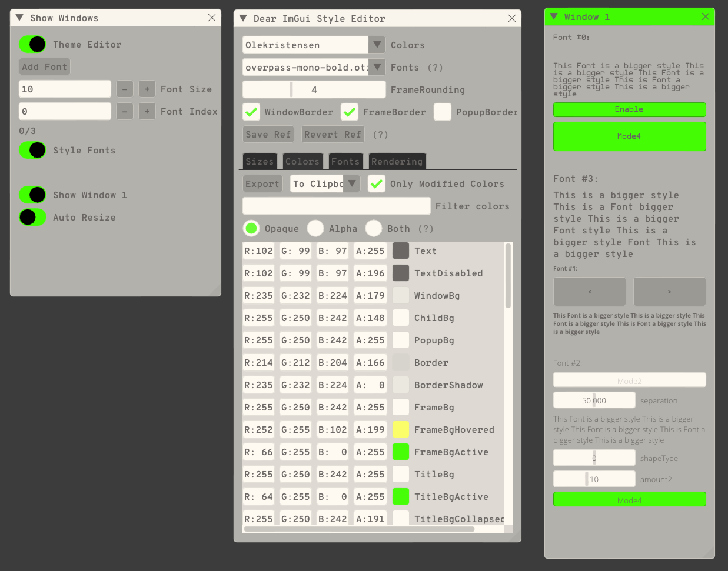Increase Font Index with plus button

(147, 111)
